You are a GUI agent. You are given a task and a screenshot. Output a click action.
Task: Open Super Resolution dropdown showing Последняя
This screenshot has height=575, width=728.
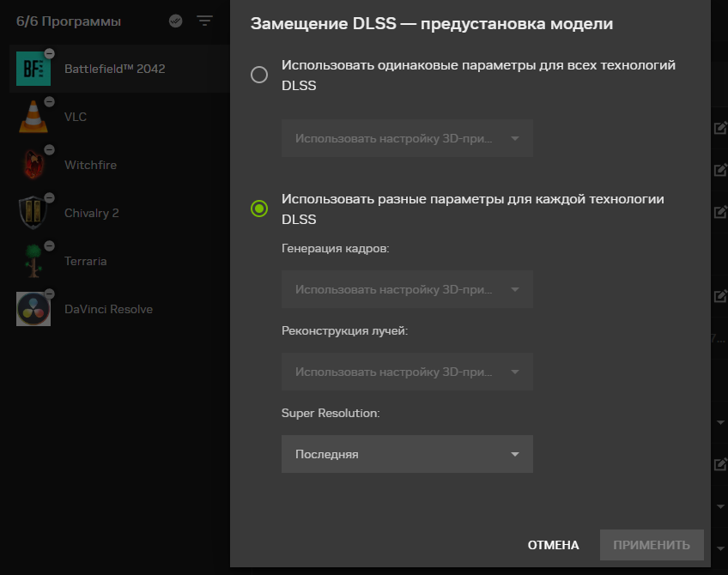tap(407, 454)
